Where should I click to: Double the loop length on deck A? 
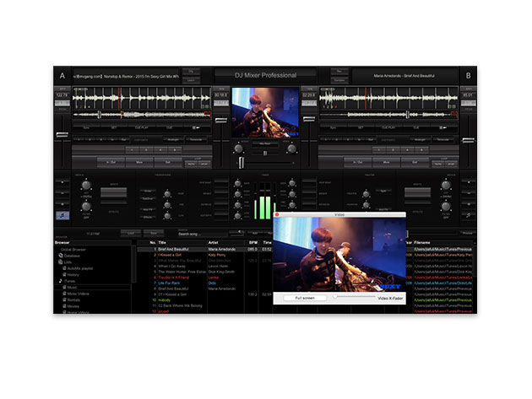point(204,164)
